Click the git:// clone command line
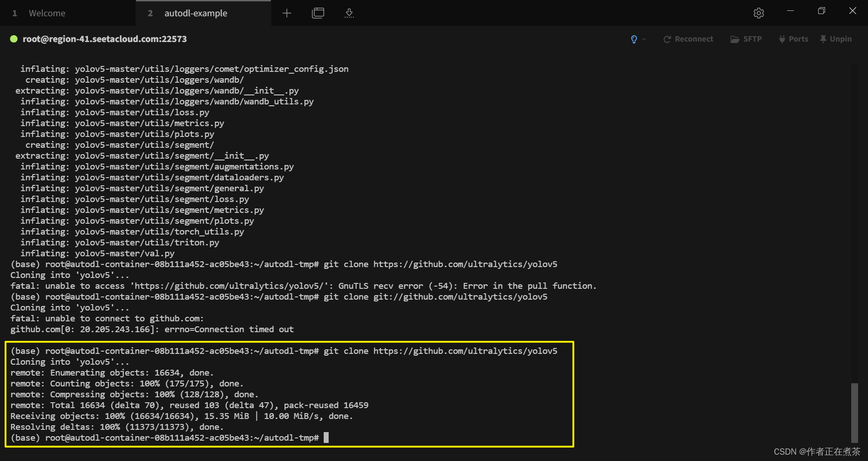The width and height of the screenshot is (868, 461). point(279,297)
